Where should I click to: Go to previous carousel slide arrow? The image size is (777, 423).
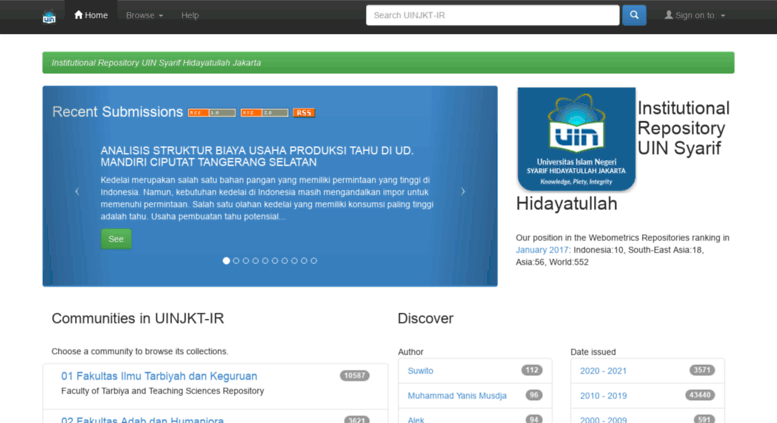77,192
